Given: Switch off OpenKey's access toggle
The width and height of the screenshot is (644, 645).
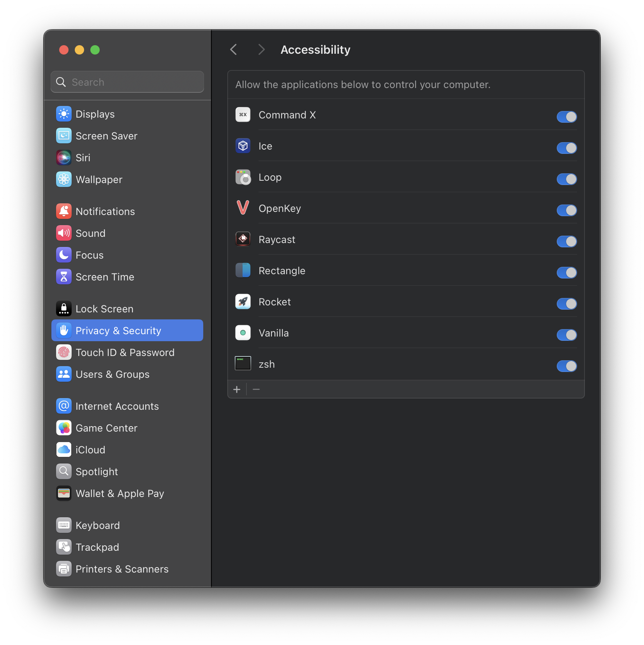Looking at the screenshot, I should click(x=567, y=210).
